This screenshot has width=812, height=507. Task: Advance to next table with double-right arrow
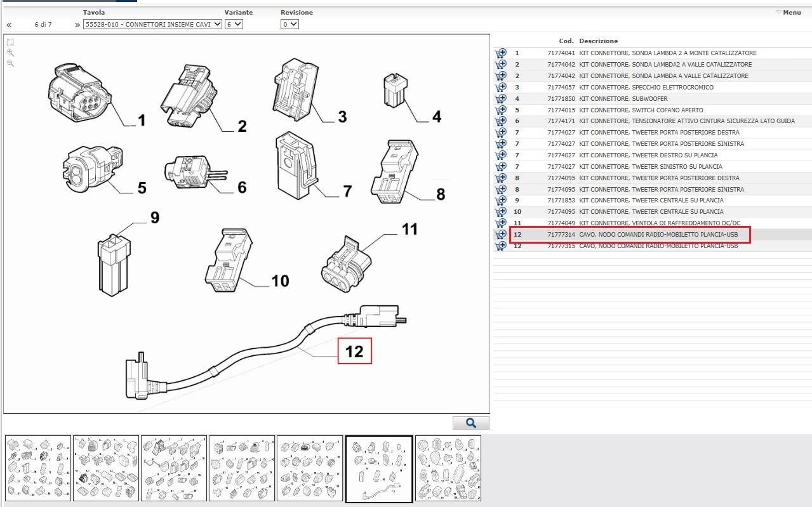tap(77, 25)
